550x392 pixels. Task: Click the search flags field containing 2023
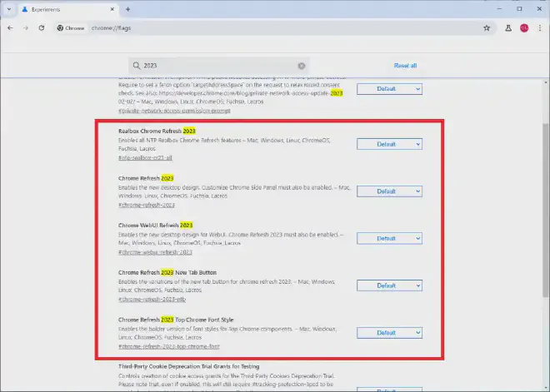coord(219,66)
